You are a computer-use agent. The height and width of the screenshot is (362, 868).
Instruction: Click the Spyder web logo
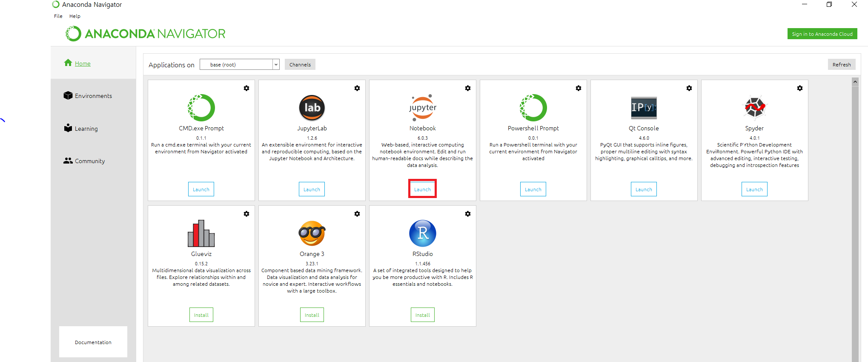(755, 107)
